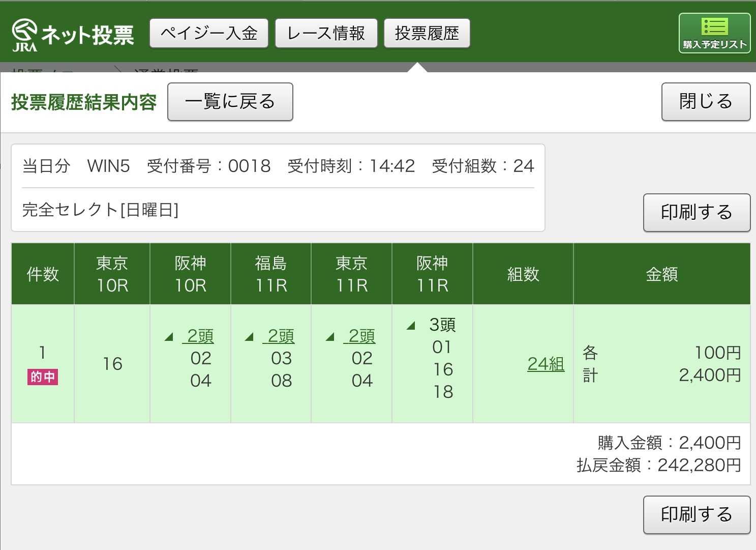Expand triangle beside 東京11R 2頭
Viewport: 756px width, 550px height.
(330, 337)
